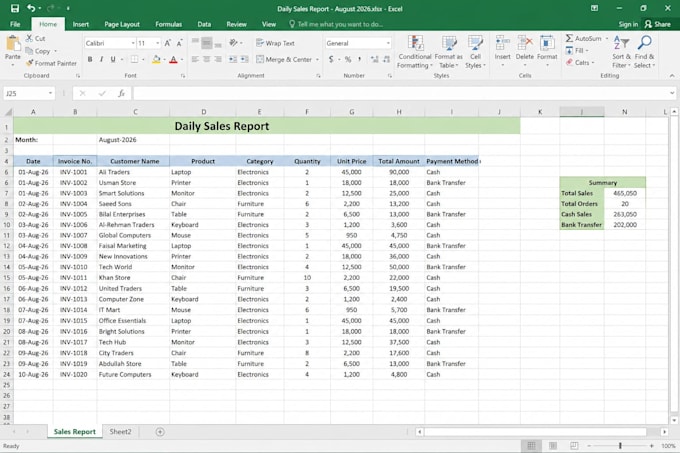Click the Orientation text-angle icon

(x=234, y=42)
